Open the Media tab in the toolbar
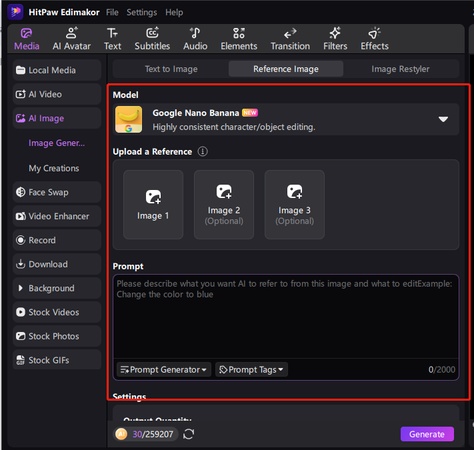The image size is (474, 450). tap(27, 39)
